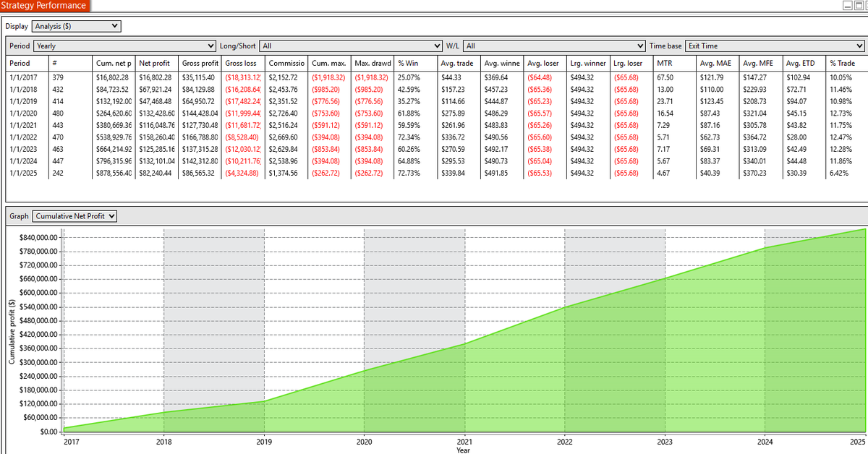Sort by the Avg. trade column header
This screenshot has width=868, height=454.
pyautogui.click(x=459, y=64)
